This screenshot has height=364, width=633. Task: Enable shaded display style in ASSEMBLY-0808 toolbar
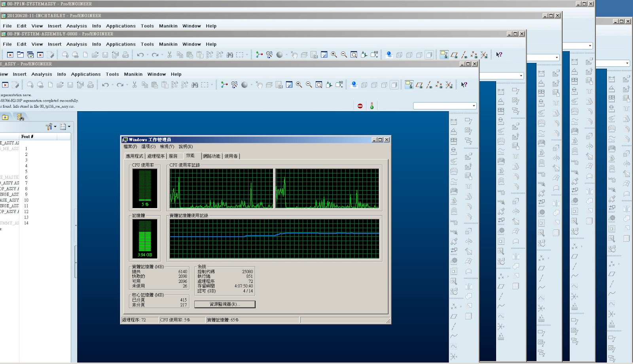coord(429,55)
